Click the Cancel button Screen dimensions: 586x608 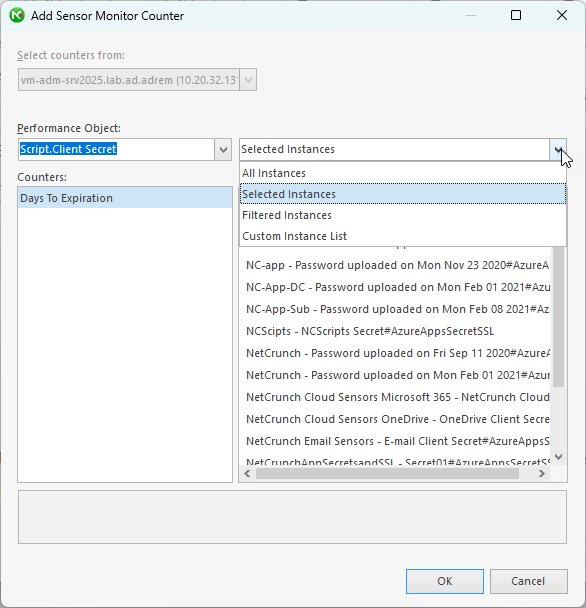point(529,581)
